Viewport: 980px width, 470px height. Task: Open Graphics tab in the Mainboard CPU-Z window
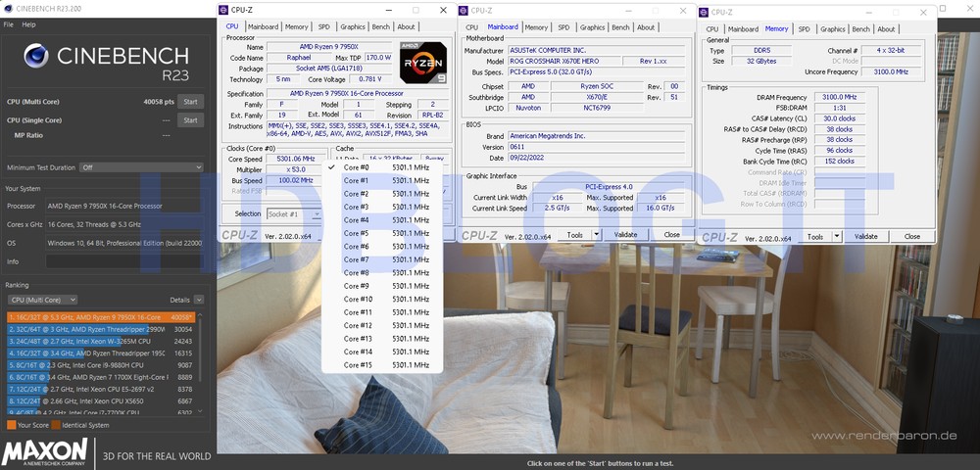(593, 27)
